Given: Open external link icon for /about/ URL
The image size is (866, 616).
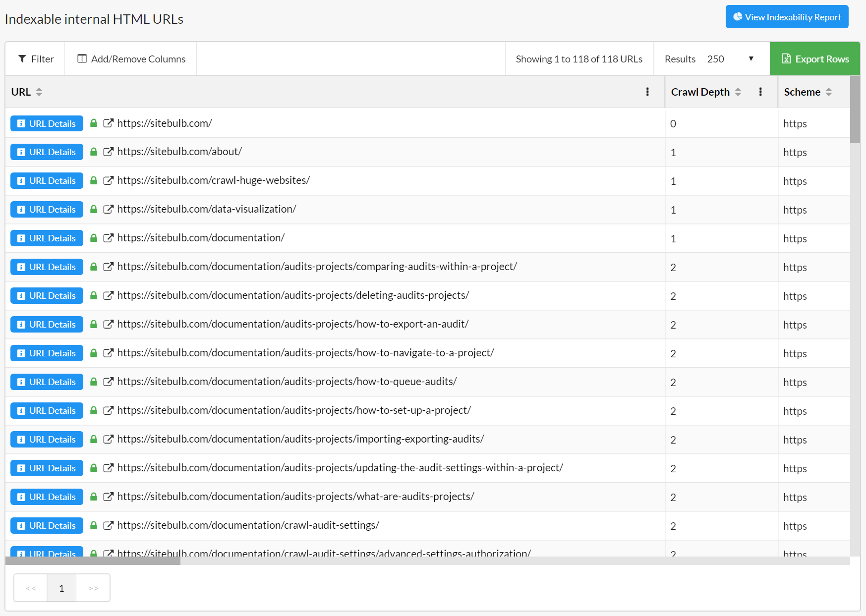Looking at the screenshot, I should 108,152.
